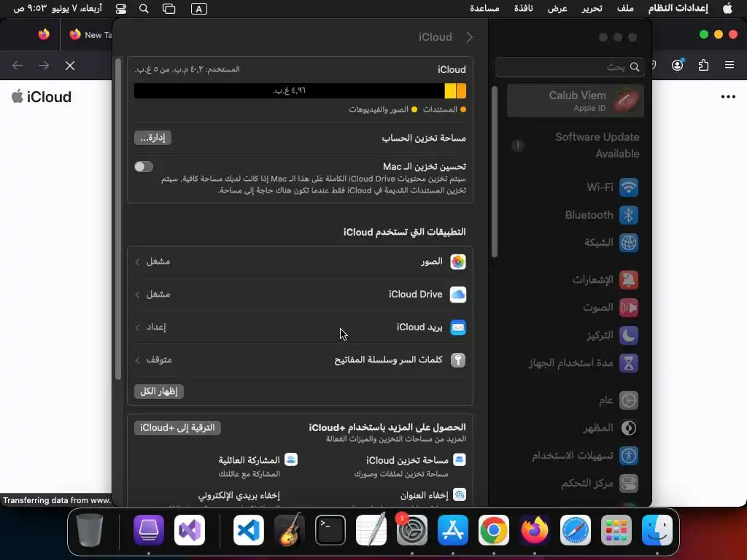This screenshot has width=747, height=560.
Task: Click orange المستندات legend dot
Action: pyautogui.click(x=463, y=109)
